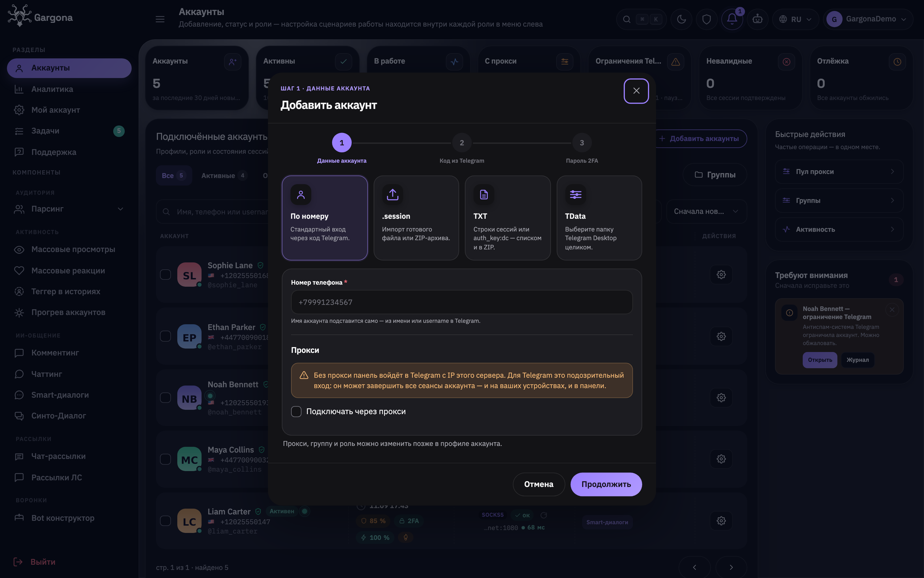
Task: Open the search icon in header
Action: pos(627,19)
